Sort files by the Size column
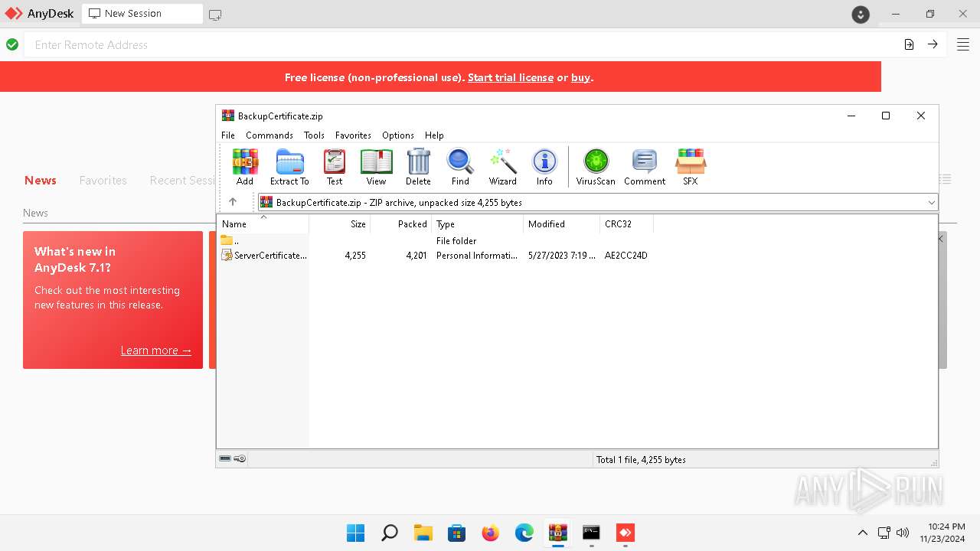This screenshot has width=980, height=551. click(340, 224)
